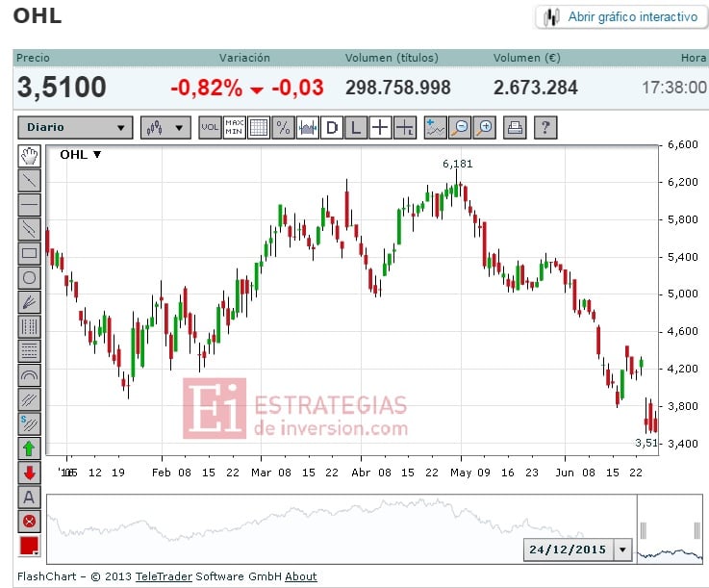Click the Variación column header

244,58
